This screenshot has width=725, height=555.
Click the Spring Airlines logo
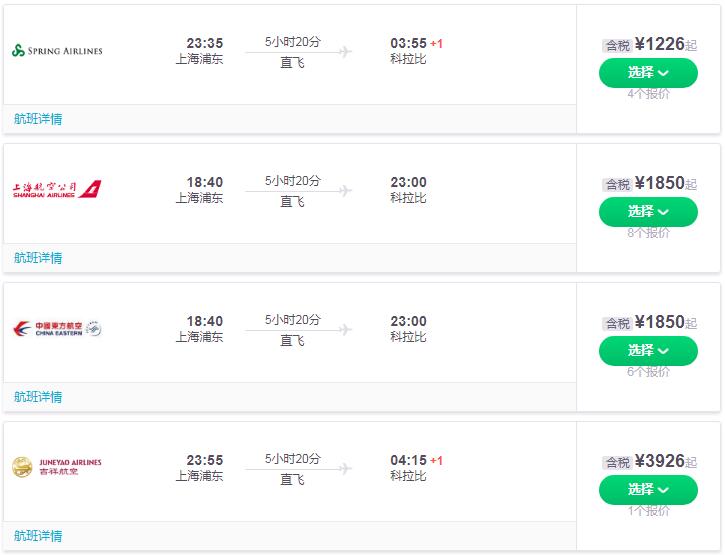[57, 50]
